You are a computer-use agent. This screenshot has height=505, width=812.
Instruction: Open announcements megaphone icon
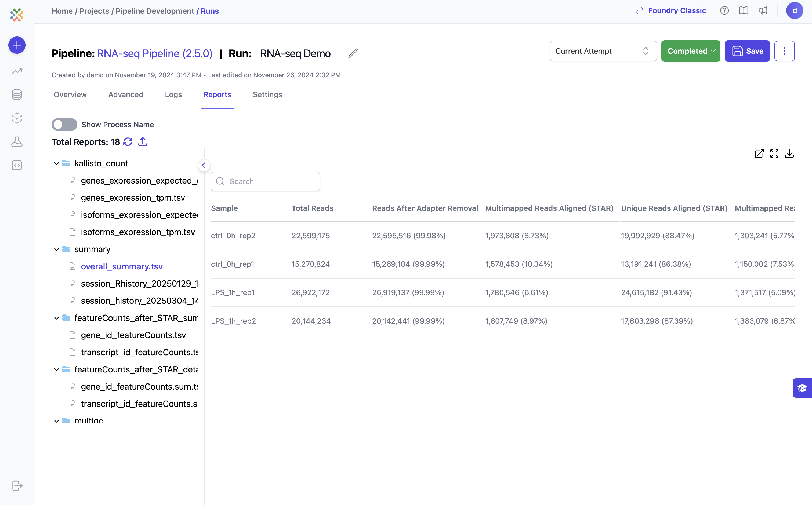point(763,11)
